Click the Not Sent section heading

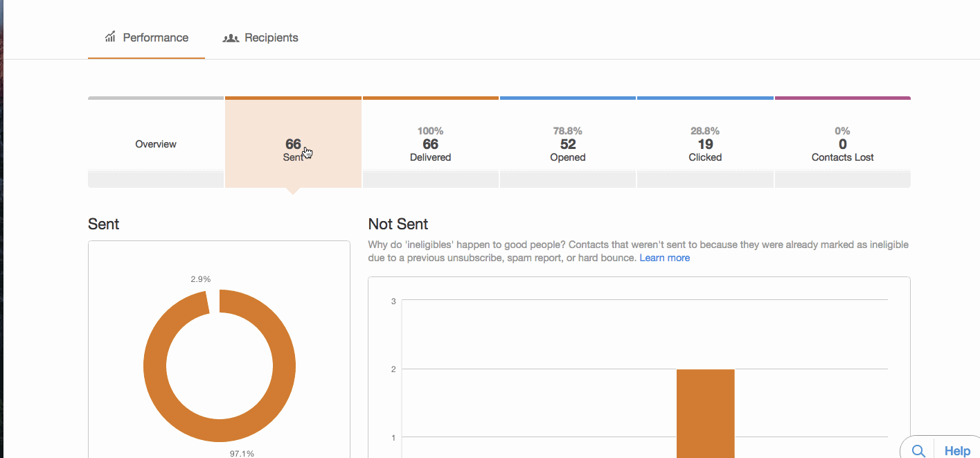pos(398,224)
